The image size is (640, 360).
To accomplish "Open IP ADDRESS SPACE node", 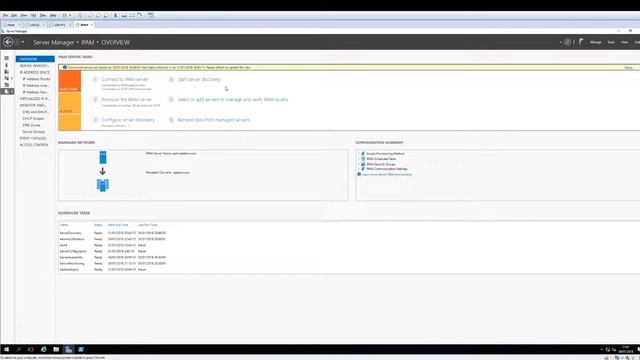I will 35,72.
